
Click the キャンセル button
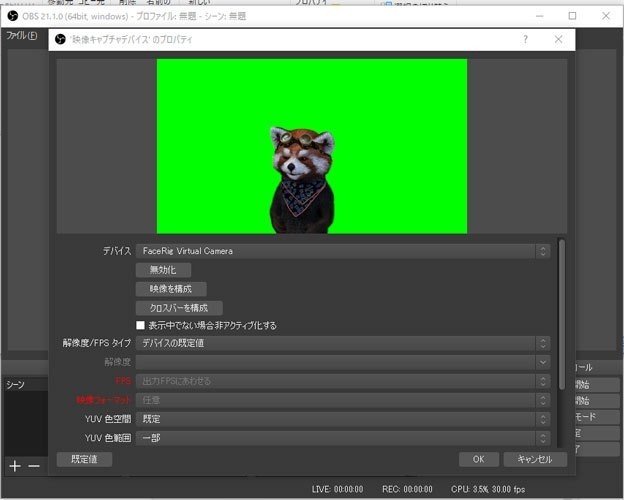tap(535, 459)
